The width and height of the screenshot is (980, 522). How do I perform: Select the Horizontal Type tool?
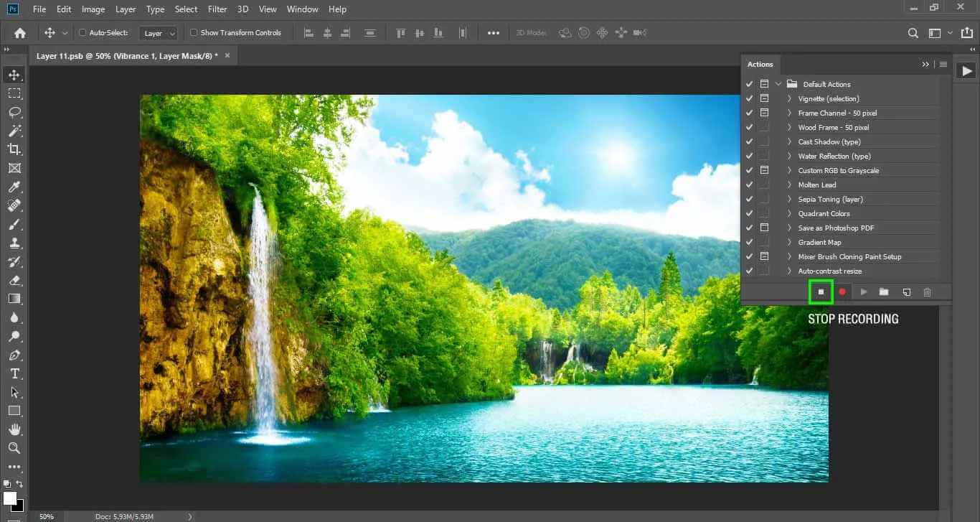coord(14,373)
